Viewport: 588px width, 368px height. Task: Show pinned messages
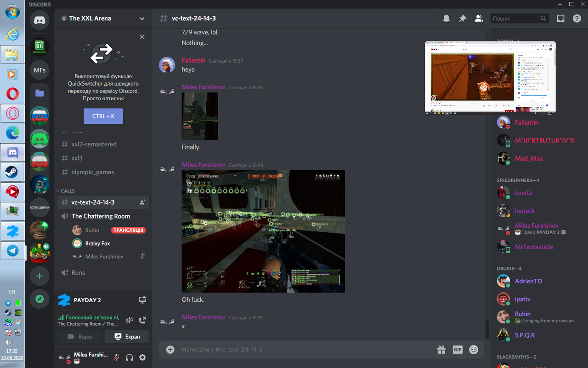[x=462, y=18]
